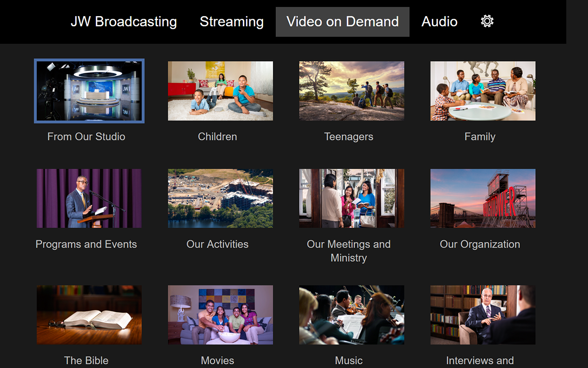Browse the Family category
Image resolution: width=588 pixels, height=368 pixels.
click(482, 91)
